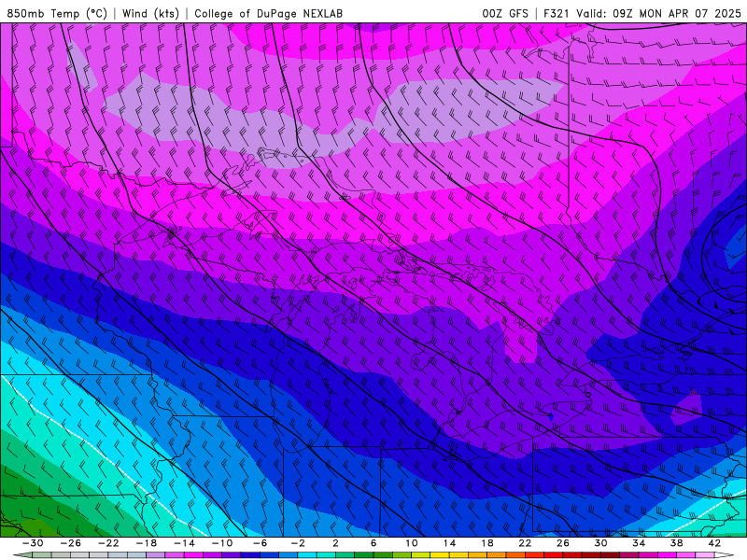
Task: Click the '42' color scale label
Action: point(714,543)
